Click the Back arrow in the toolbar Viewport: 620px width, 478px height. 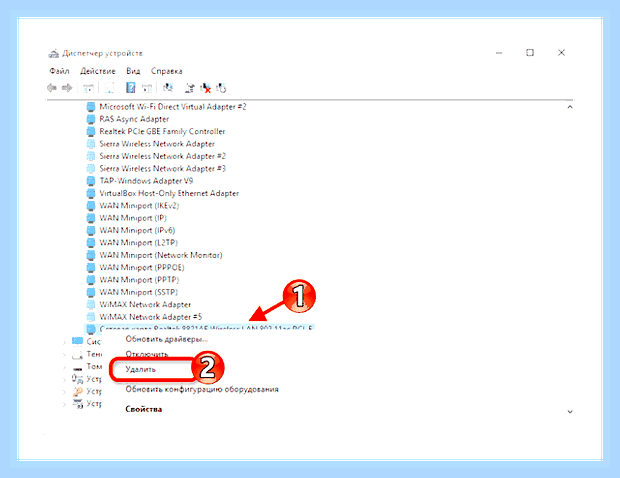point(52,88)
